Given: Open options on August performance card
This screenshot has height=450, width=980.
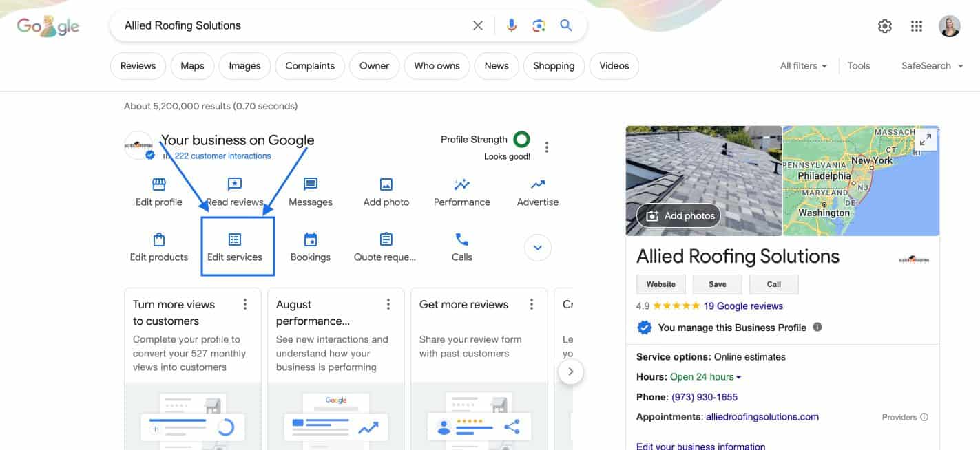Looking at the screenshot, I should (x=388, y=304).
